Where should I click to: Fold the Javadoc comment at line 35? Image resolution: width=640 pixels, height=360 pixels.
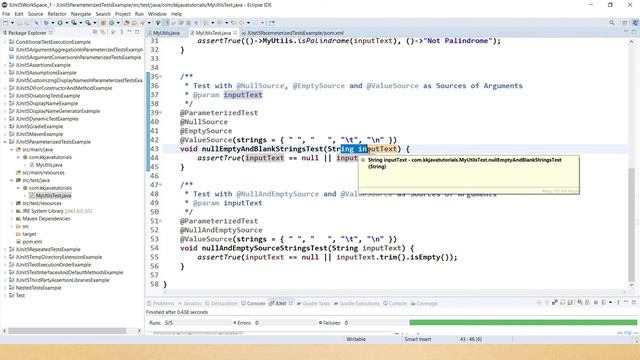(161, 77)
